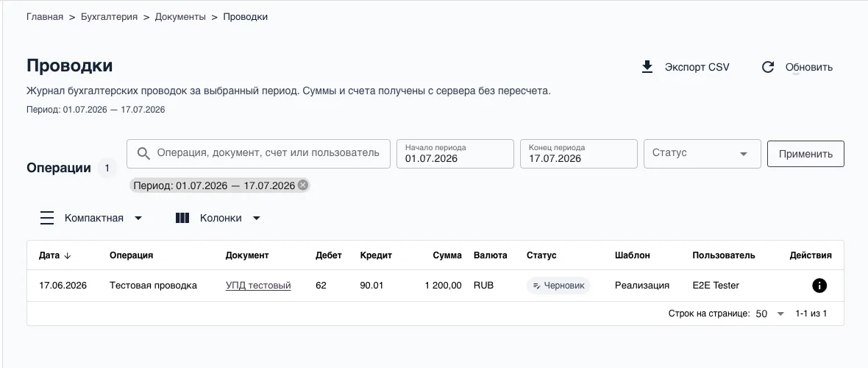Click the Начало периода date field
The image size is (868, 368).
pyautogui.click(x=455, y=154)
